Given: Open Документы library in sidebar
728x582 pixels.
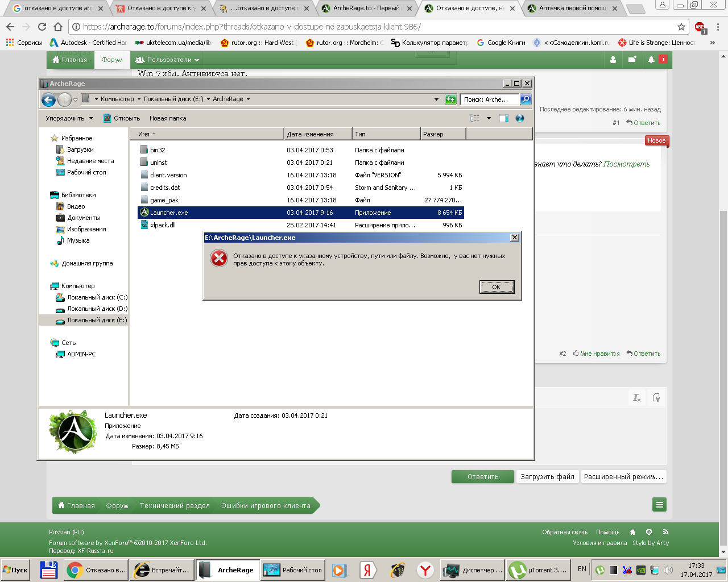Looking at the screenshot, I should click(x=78, y=218).
